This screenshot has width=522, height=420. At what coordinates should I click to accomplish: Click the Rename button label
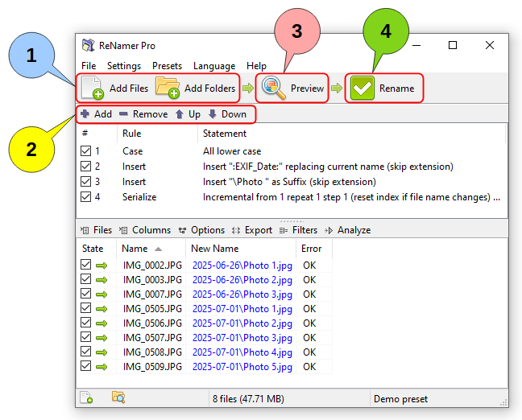pos(397,89)
